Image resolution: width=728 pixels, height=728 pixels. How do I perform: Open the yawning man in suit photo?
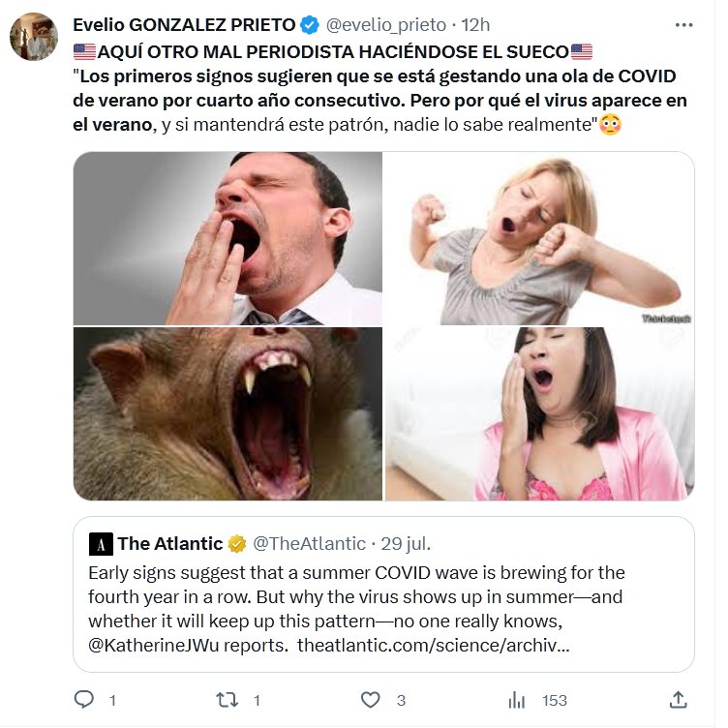[227, 238]
